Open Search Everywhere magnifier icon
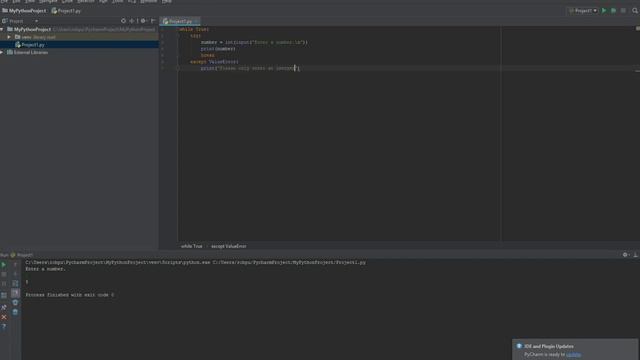The width and height of the screenshot is (640, 360). point(635,11)
